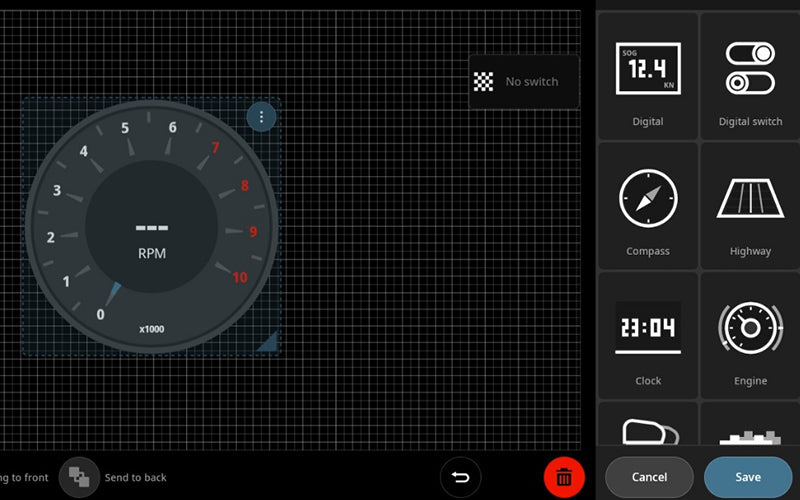Pick the Engine gauge widget

750,335
